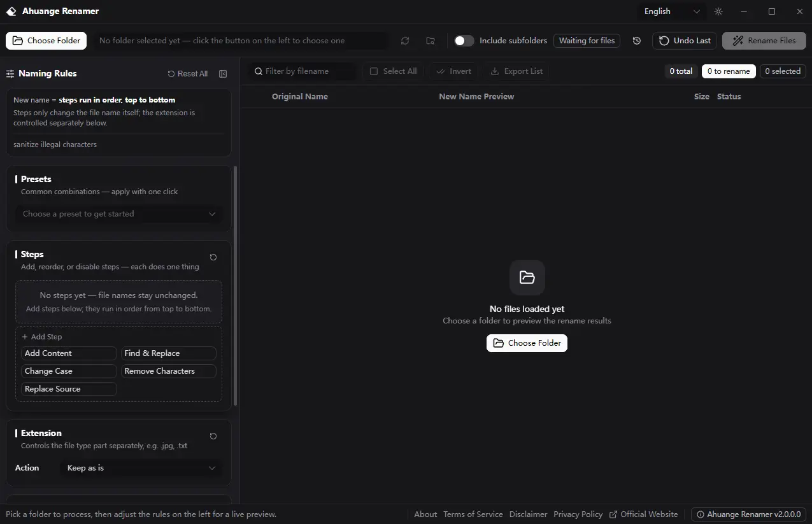Click the Invert selection button
Screen dimensions: 812x524
(x=454, y=71)
